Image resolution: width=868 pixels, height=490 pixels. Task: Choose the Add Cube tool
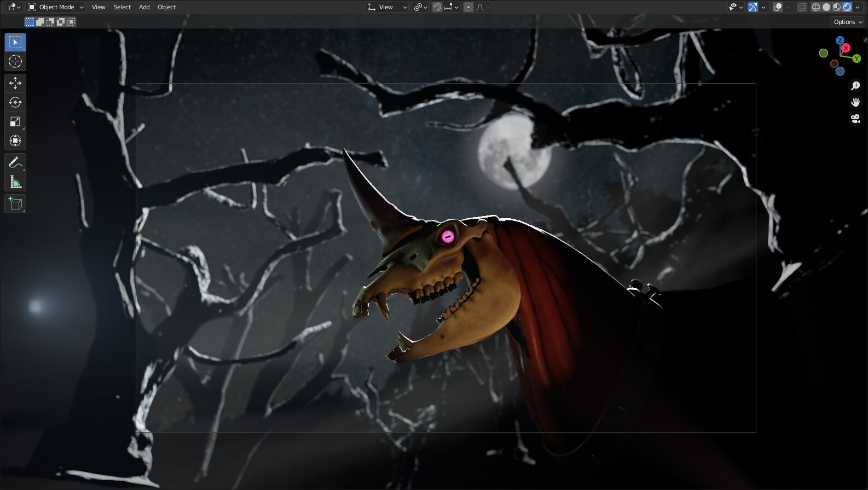click(15, 204)
